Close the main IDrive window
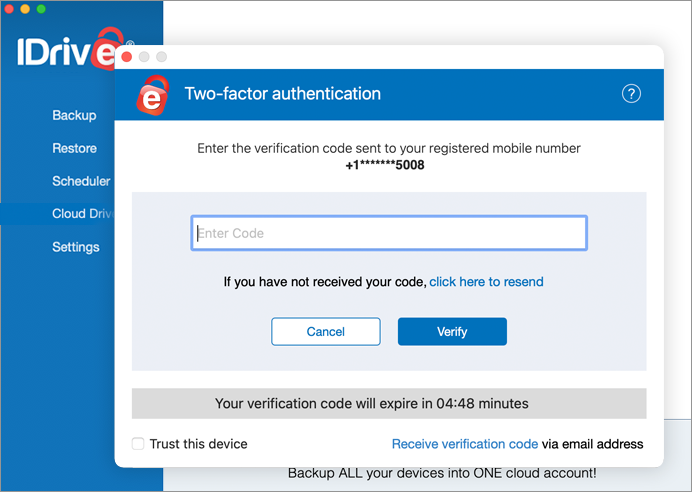This screenshot has height=492, width=692. point(8,9)
